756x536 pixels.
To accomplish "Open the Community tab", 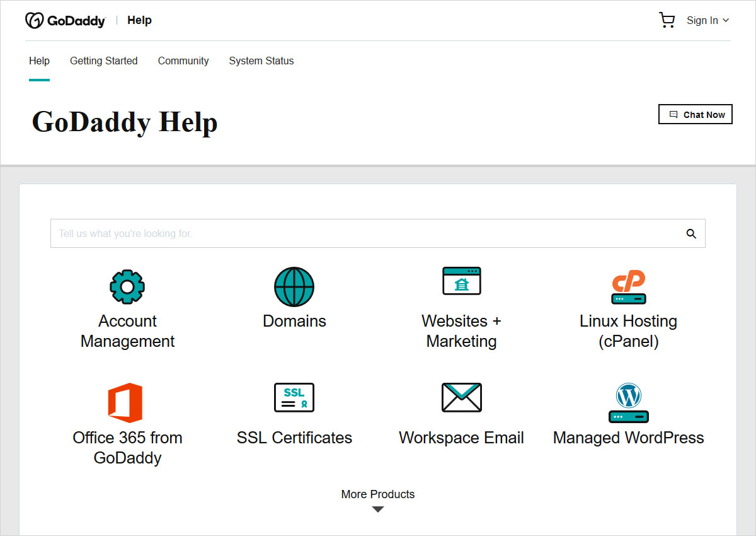I will coord(183,61).
